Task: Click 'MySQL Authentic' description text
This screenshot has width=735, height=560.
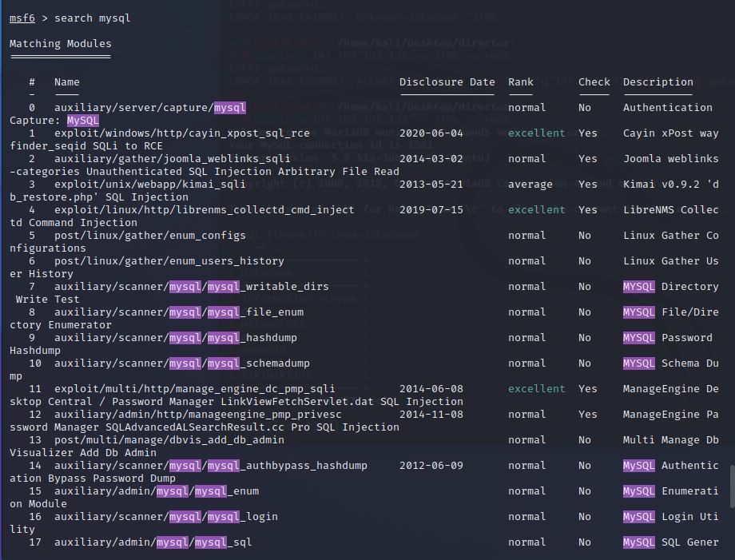Action: click(671, 466)
